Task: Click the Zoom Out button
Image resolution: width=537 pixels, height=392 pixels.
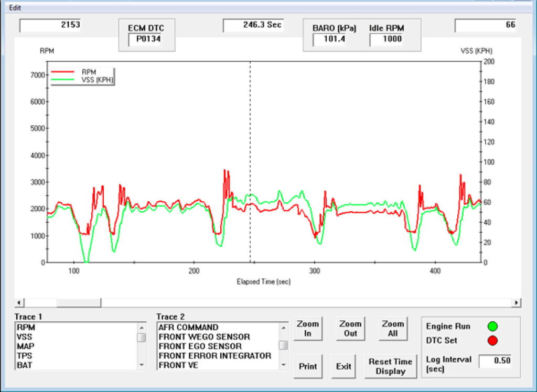Action: [x=350, y=329]
